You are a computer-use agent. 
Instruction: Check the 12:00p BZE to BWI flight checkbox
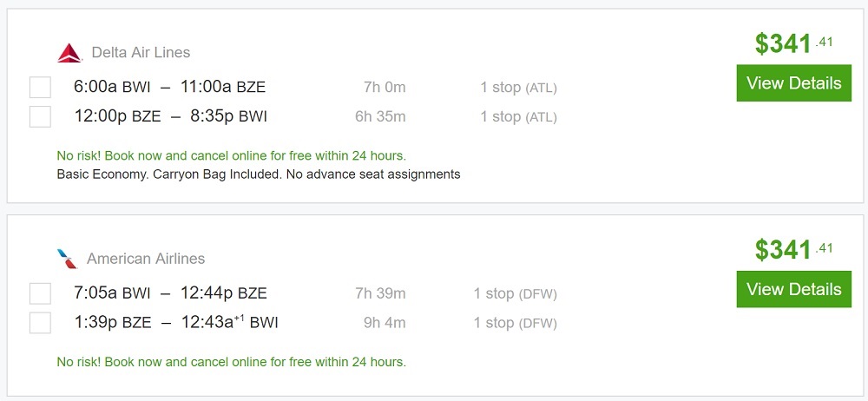click(40, 116)
